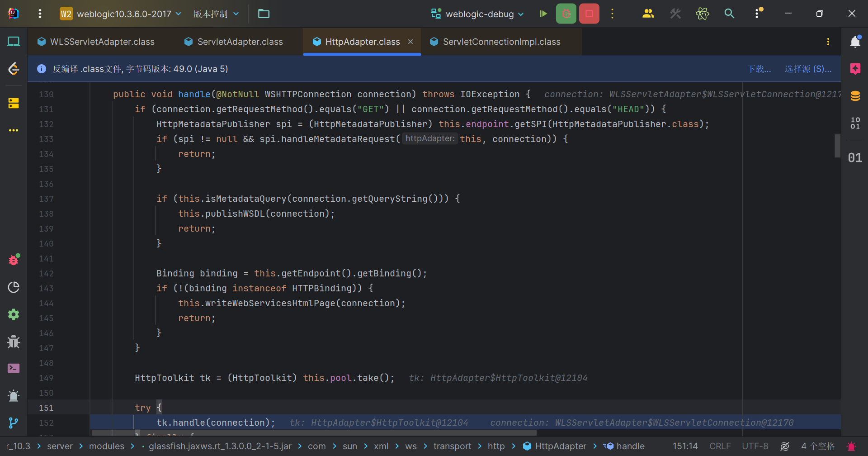Click the red status bar bug indicator

pos(851,446)
